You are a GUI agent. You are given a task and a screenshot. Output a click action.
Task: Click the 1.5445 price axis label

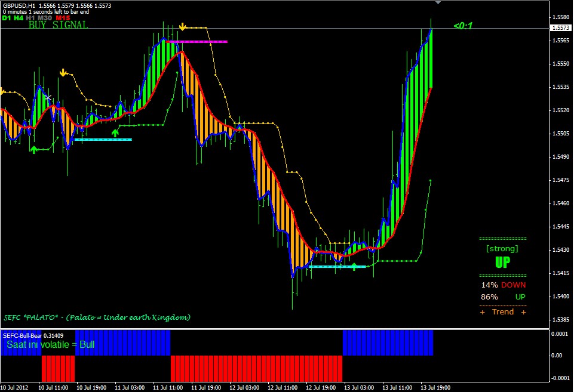pos(561,226)
